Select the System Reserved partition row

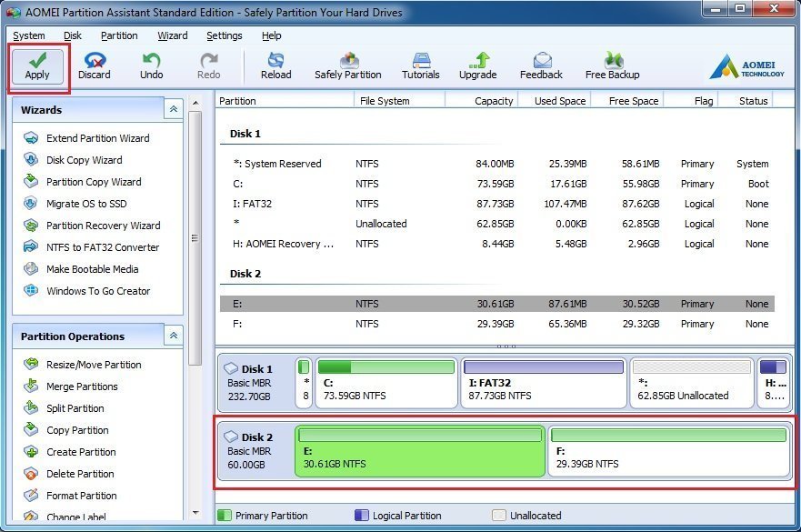tap(497, 164)
